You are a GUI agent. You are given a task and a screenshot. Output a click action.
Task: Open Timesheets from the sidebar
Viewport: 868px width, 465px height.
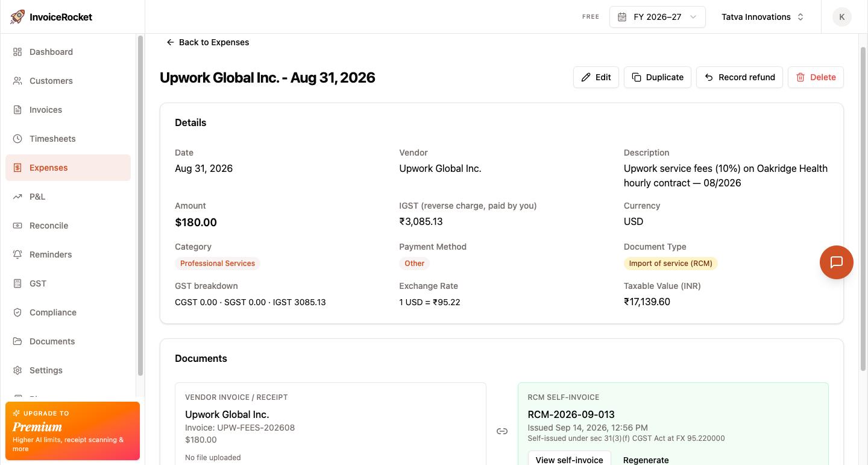coord(68,139)
